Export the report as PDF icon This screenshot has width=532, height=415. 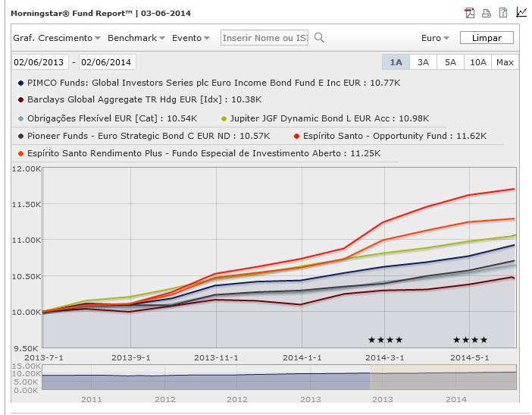click(470, 13)
